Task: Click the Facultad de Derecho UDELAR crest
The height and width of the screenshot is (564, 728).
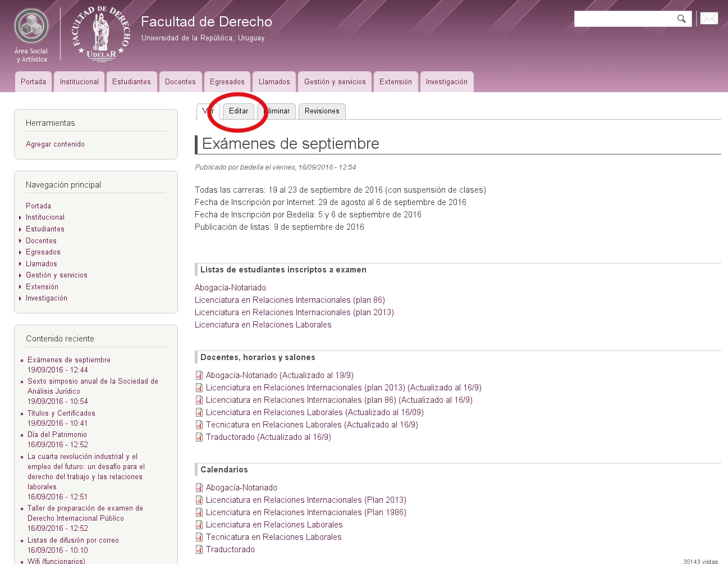Action: [x=101, y=34]
